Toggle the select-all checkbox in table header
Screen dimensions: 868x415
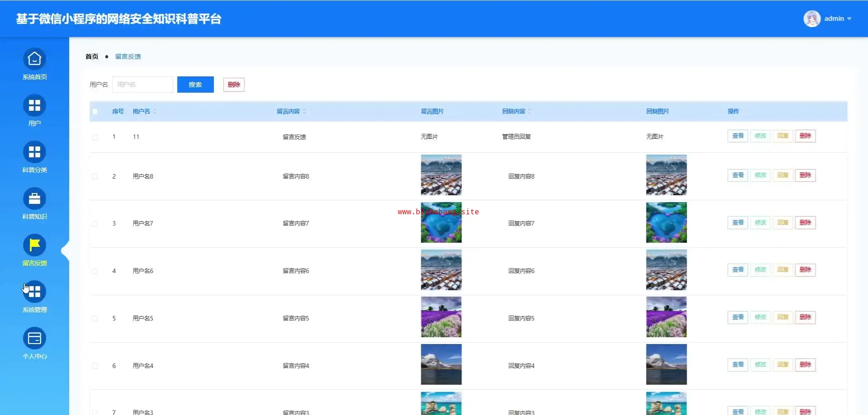click(x=95, y=112)
